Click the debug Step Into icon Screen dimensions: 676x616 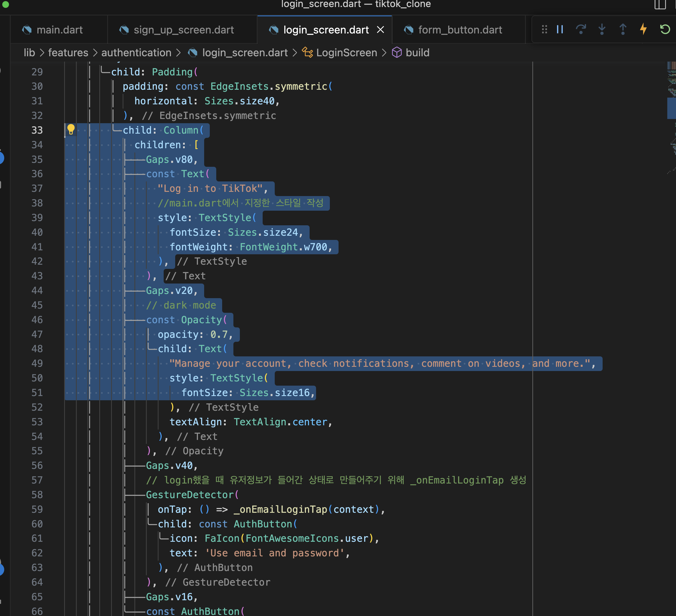click(602, 30)
